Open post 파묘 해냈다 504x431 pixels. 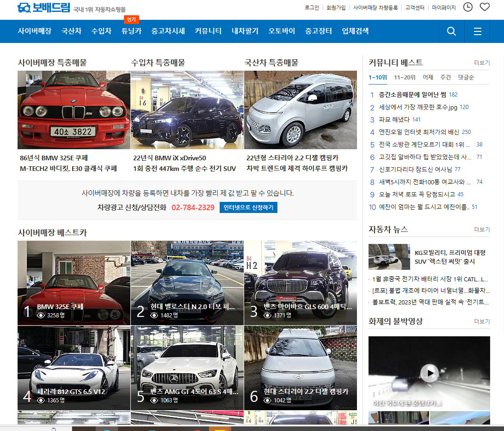click(394, 120)
